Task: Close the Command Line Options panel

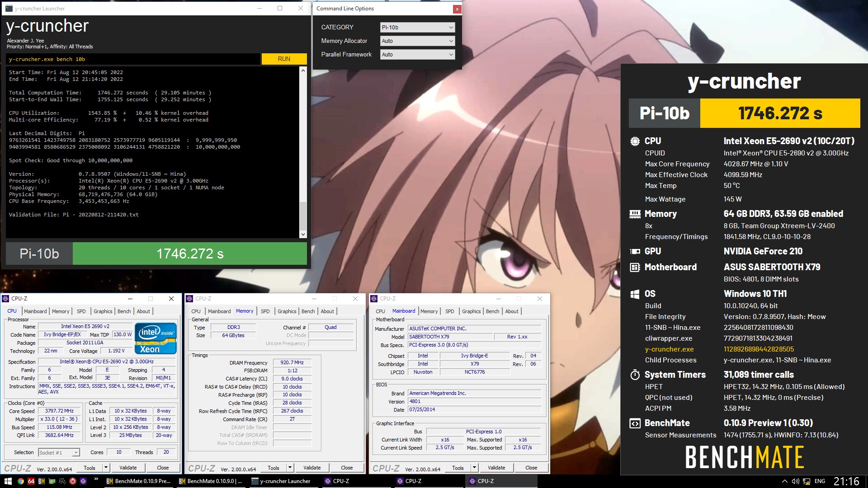Action: click(x=457, y=9)
